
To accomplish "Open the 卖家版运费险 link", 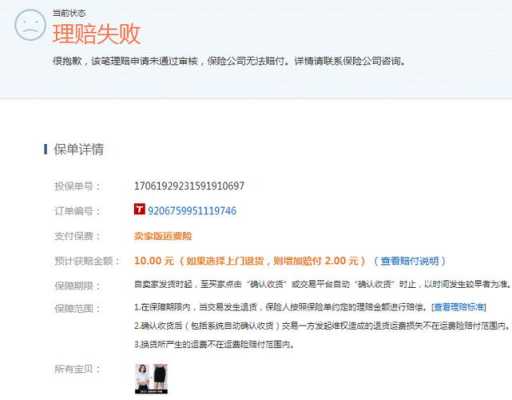I will click(x=163, y=236).
